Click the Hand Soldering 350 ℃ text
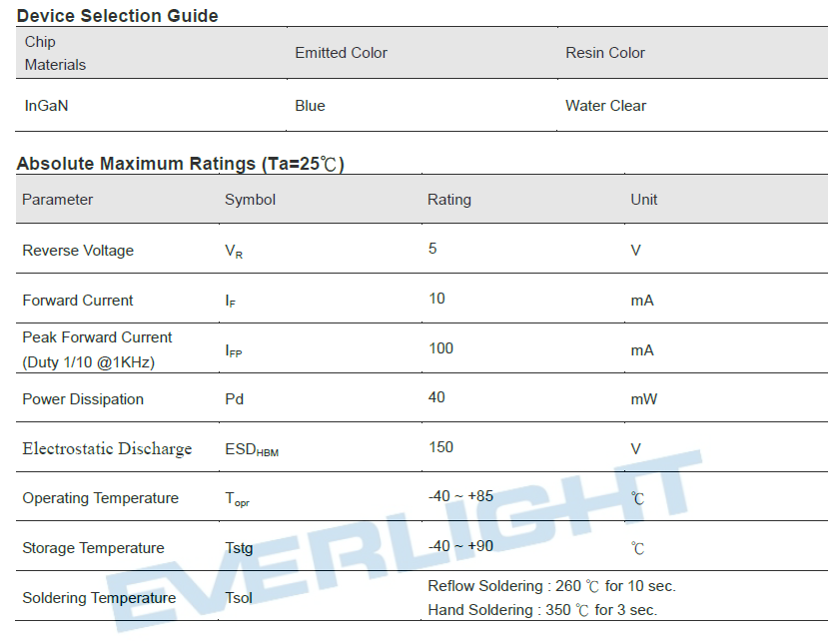 (542, 610)
